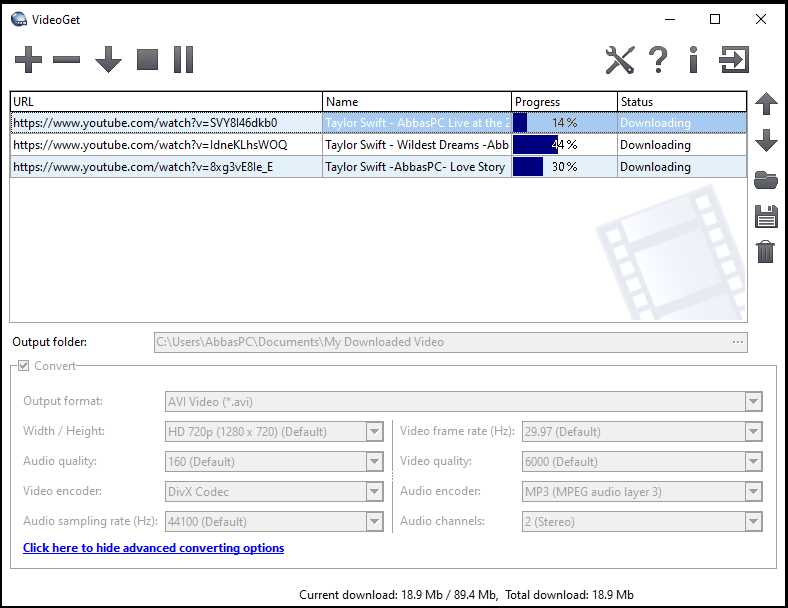
Task: Click the output folder browse ellipsis button
Action: [x=737, y=342]
